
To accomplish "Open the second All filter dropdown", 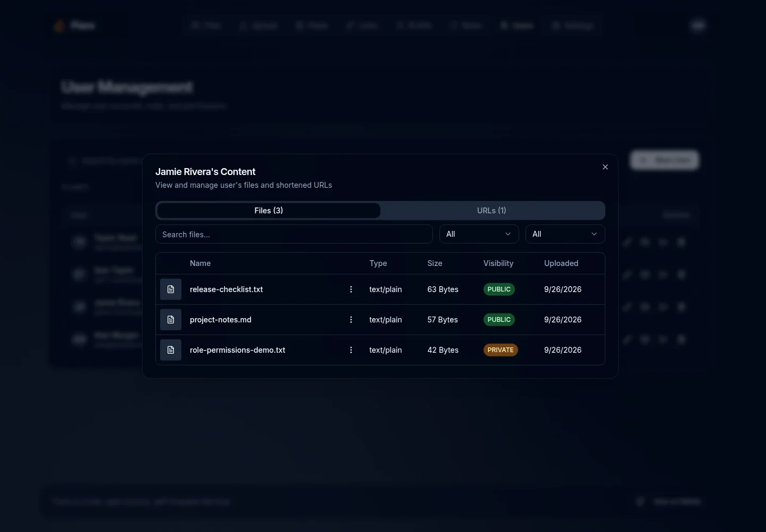I will click(565, 234).
